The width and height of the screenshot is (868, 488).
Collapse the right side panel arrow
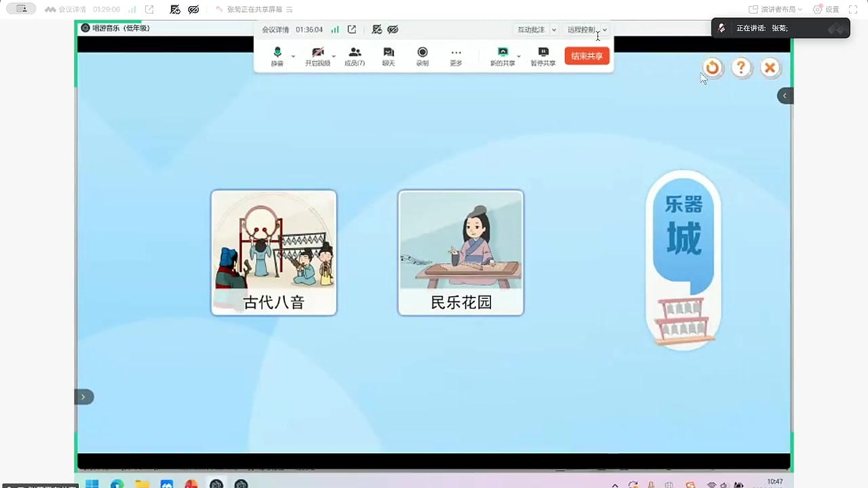click(x=785, y=96)
